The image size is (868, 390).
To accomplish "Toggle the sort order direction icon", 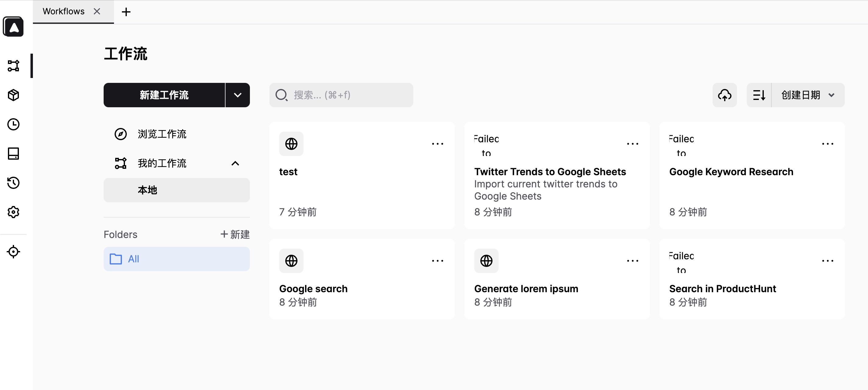I will tap(759, 95).
